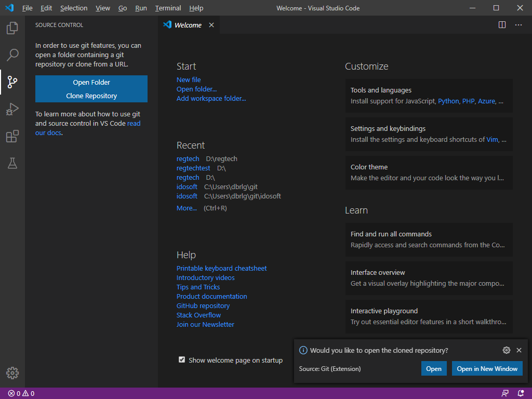Image resolution: width=532 pixels, height=399 pixels.
Task: Maximize the VS Code window
Action: pyautogui.click(x=496, y=8)
